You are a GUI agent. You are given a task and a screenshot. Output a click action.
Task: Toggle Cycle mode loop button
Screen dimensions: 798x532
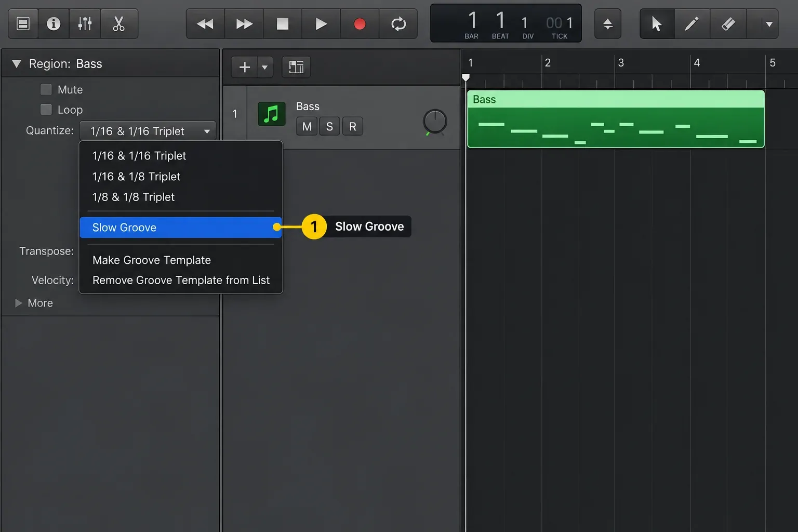[x=398, y=24]
